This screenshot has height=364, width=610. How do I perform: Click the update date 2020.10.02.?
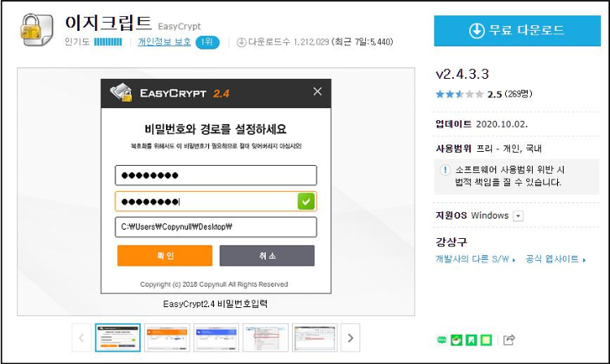click(x=502, y=124)
